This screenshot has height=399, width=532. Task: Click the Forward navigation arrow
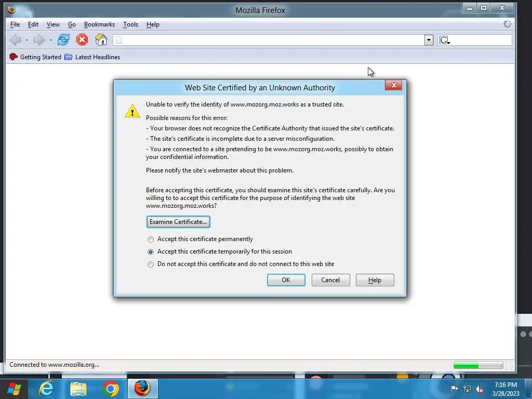click(39, 40)
